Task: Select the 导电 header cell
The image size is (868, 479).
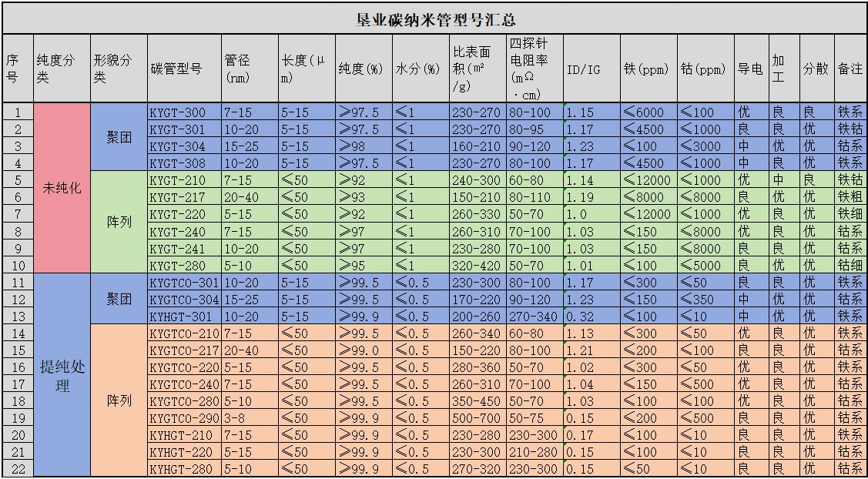Action: tap(752, 68)
